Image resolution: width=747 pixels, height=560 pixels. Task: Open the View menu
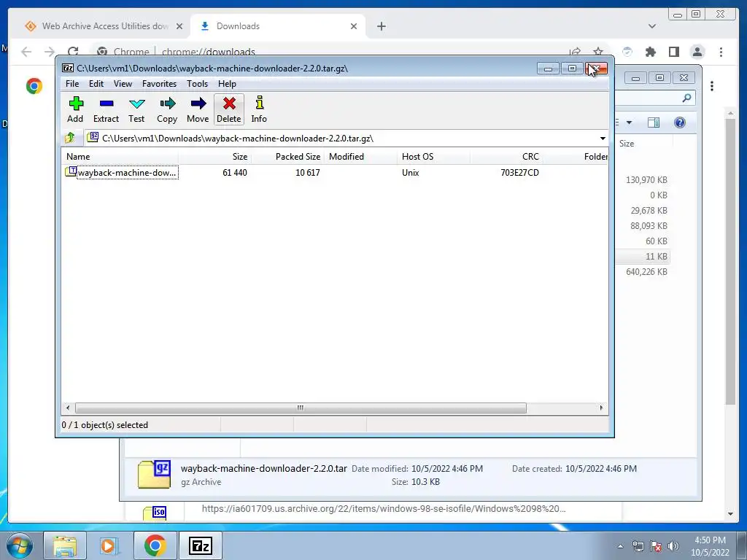123,84
